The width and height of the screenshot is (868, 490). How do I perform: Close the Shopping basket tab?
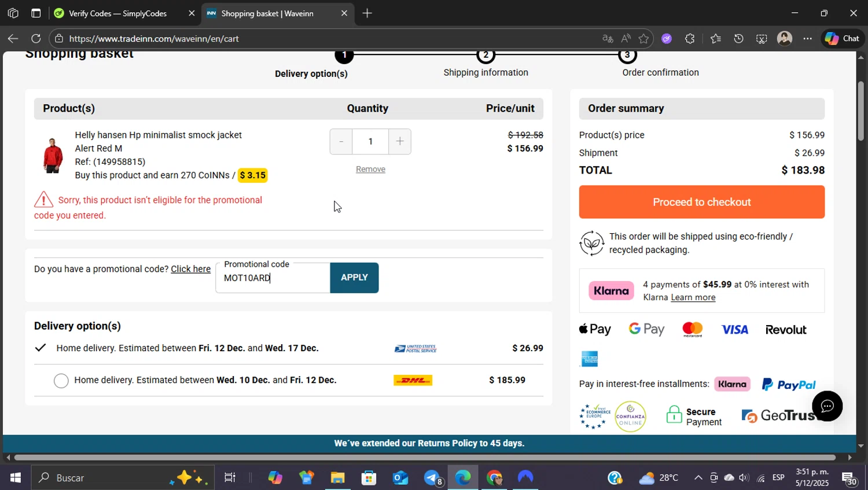tap(344, 13)
